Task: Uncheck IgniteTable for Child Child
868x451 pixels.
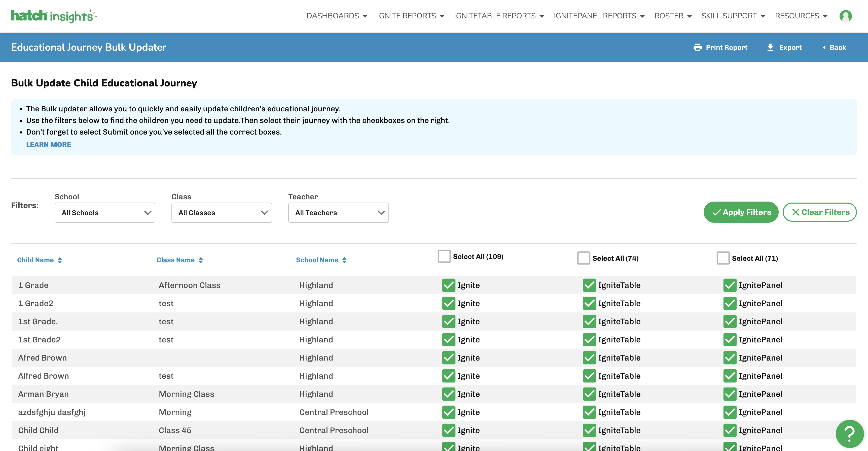Action: 589,430
